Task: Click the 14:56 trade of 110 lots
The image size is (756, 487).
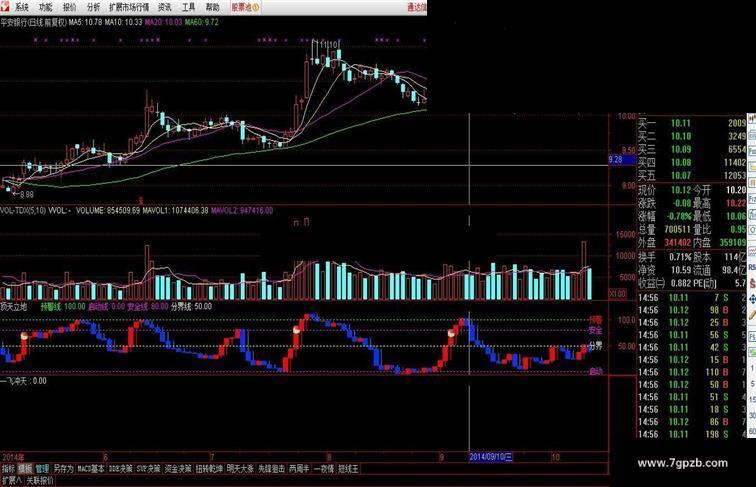Action: click(691, 372)
